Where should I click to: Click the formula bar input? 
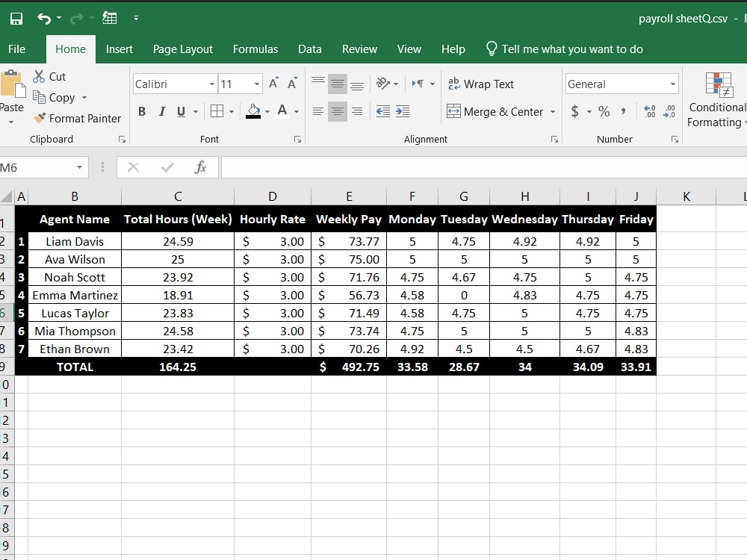484,167
